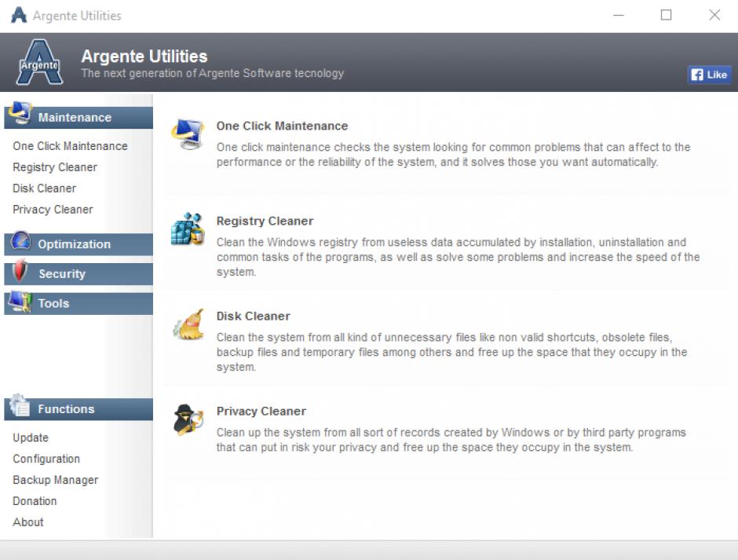Click the Functions gear icon
The width and height of the screenshot is (738, 560).
(20, 405)
